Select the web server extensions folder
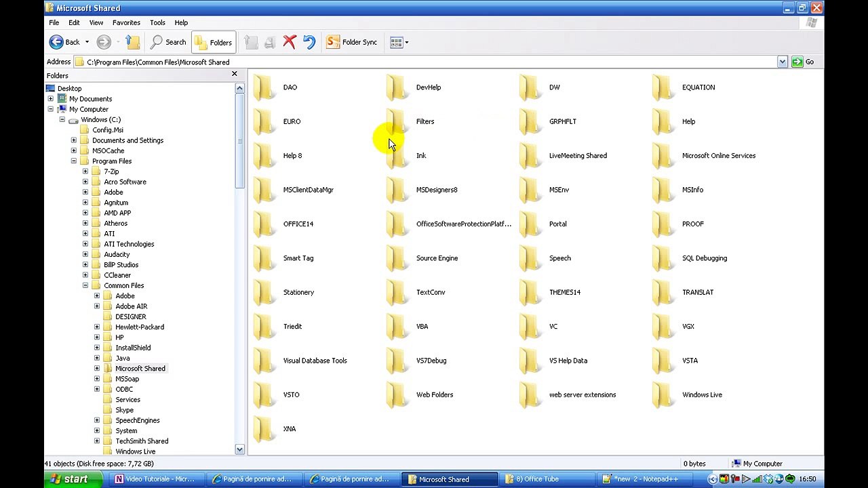Image resolution: width=868 pixels, height=488 pixels. click(530, 394)
